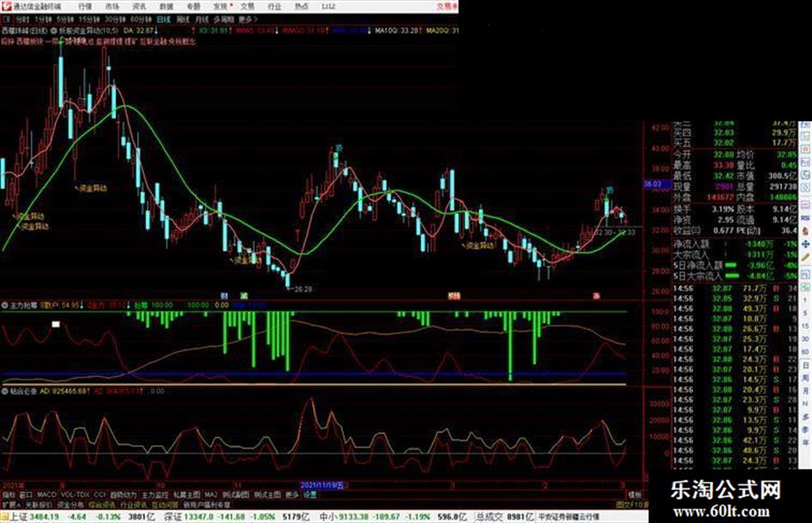Screen dimensions: 812x523
Task: Click the 深证 index in status bar
Action: click(172, 516)
